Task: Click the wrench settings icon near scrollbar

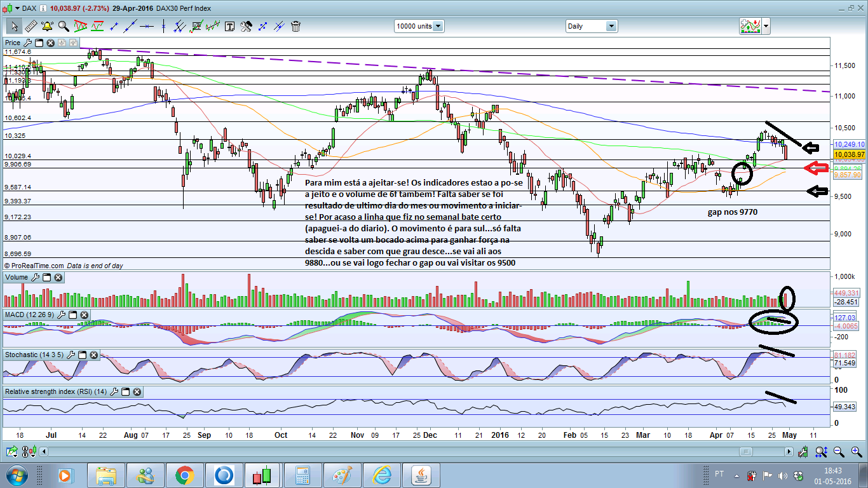Action: click(x=803, y=452)
